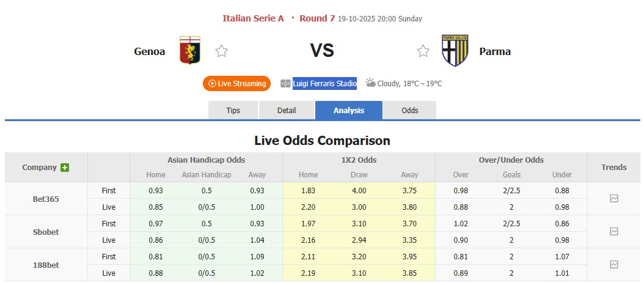This screenshot has width=644, height=285.
Task: Expand company list with green plus icon
Action: (65, 168)
